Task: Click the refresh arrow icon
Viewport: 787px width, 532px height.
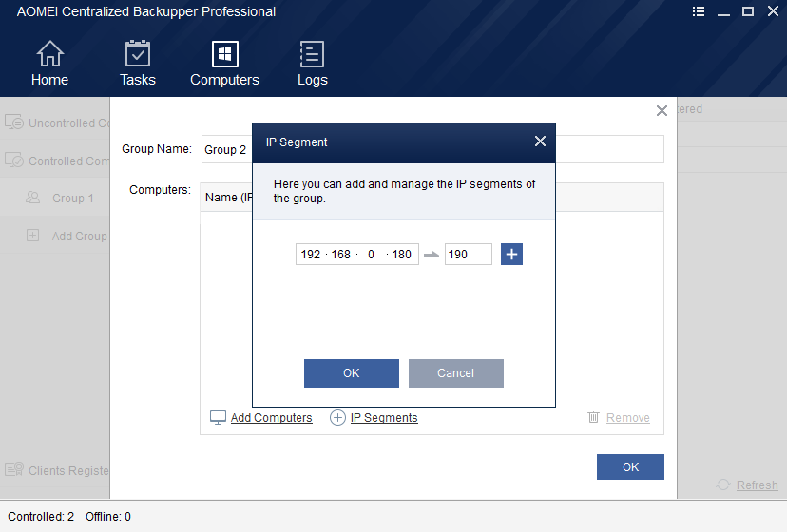Action: [722, 484]
